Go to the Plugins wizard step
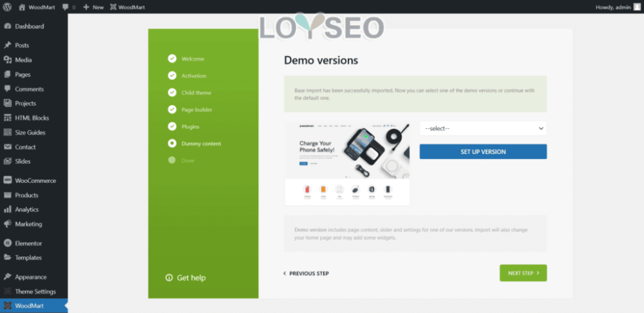Image resolution: width=644 pixels, height=313 pixels. (191, 126)
